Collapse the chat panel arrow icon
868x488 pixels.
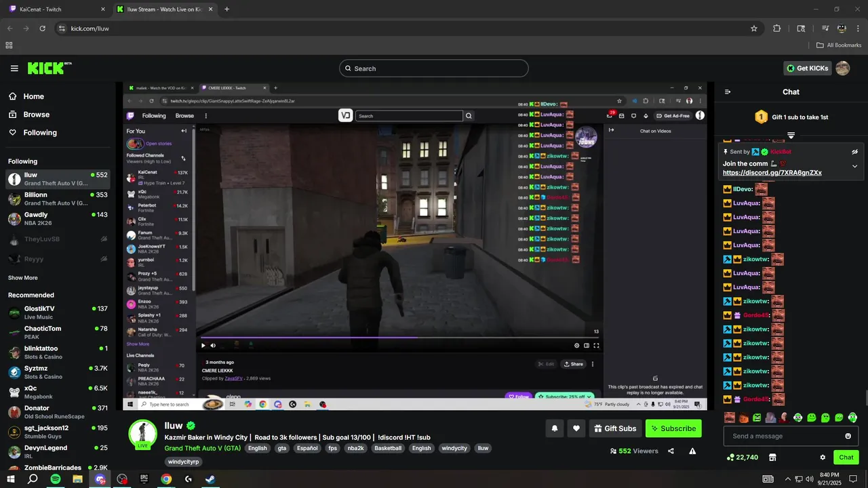[728, 92]
